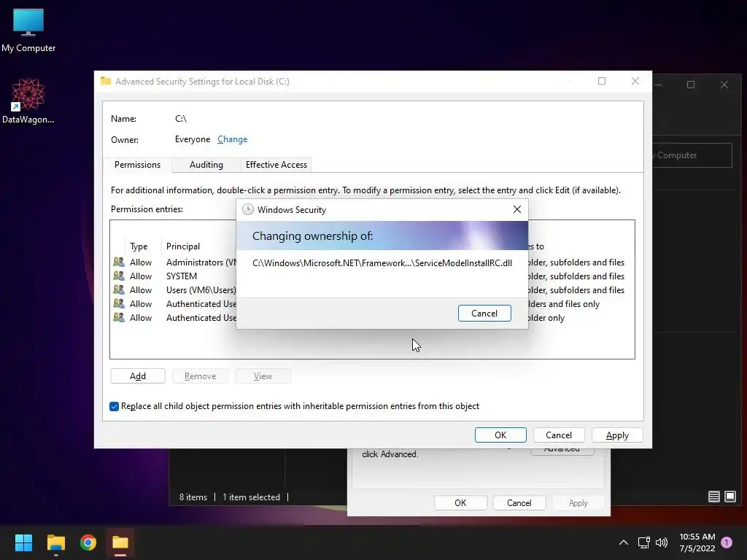The image size is (747, 560).
Task: Click the Remove permission button
Action: click(x=200, y=376)
